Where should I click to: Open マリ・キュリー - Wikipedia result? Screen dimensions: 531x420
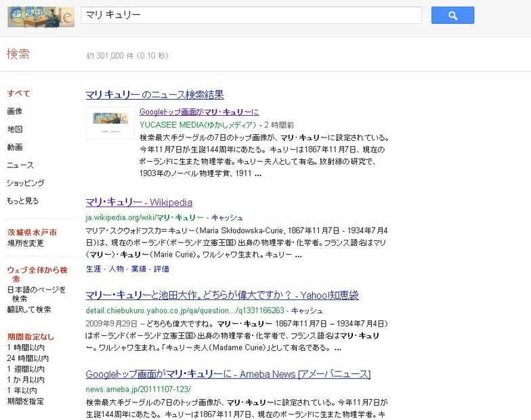click(x=139, y=202)
